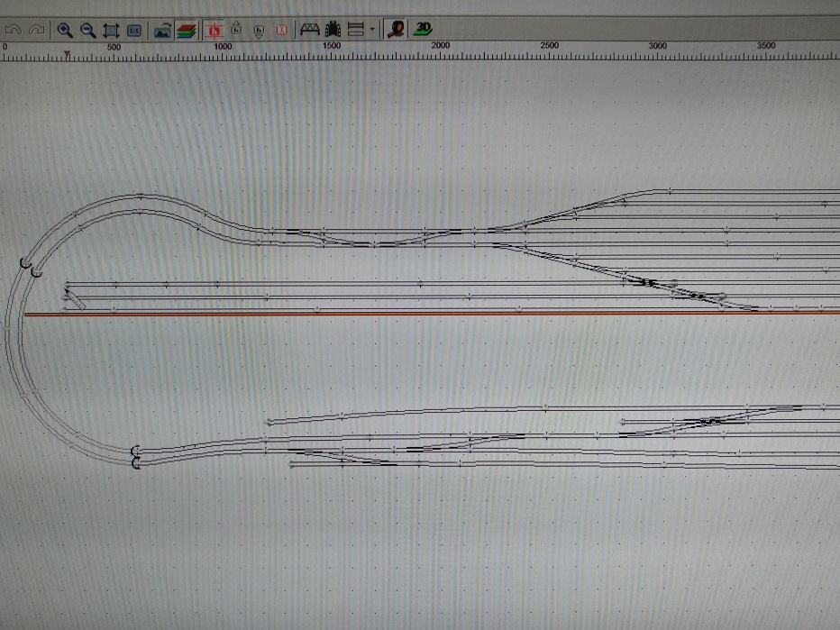This screenshot has width=840, height=630.
Task: Zoom out with the minus magnifier
Action: [87, 30]
